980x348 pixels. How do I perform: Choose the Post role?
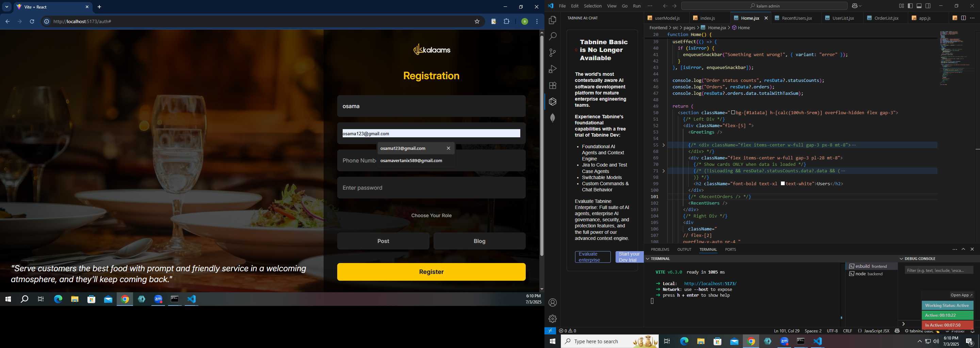383,241
